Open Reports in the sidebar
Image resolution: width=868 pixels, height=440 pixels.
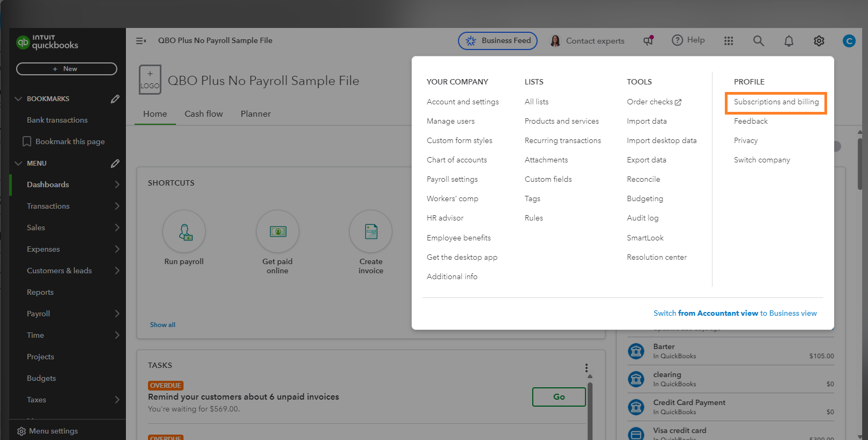(40, 292)
